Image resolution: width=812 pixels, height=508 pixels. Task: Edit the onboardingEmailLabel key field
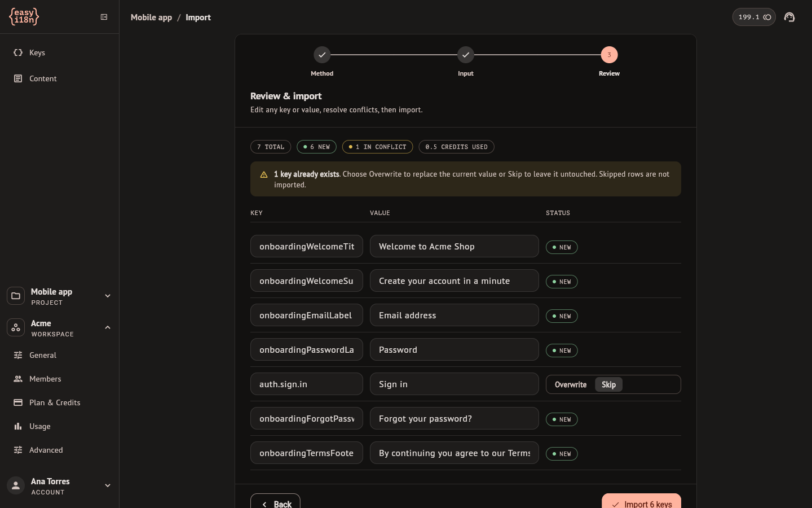click(x=307, y=315)
